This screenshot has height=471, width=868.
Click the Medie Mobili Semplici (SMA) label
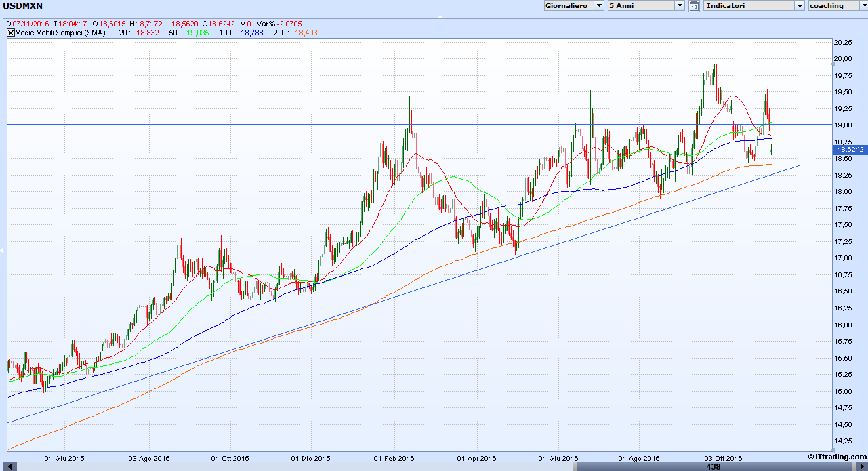click(x=60, y=33)
